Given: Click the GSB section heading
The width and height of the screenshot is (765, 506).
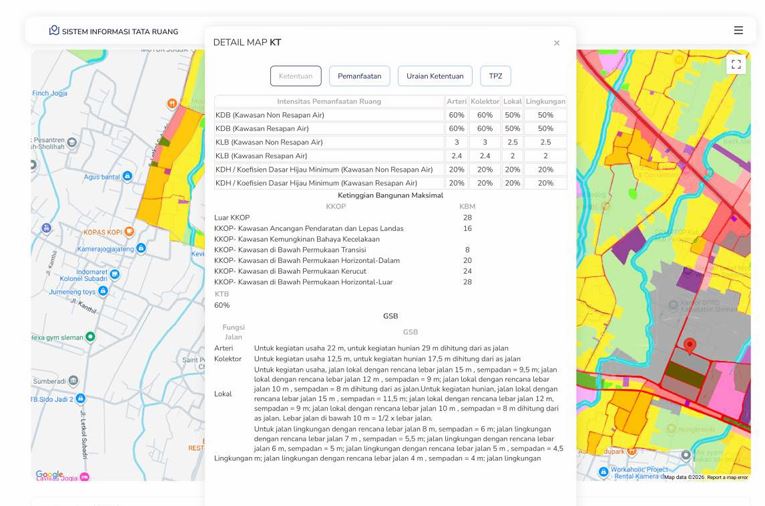Looking at the screenshot, I should (390, 316).
